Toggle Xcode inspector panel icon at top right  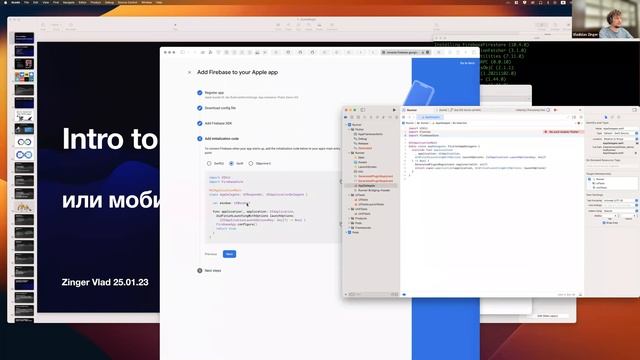point(634,110)
